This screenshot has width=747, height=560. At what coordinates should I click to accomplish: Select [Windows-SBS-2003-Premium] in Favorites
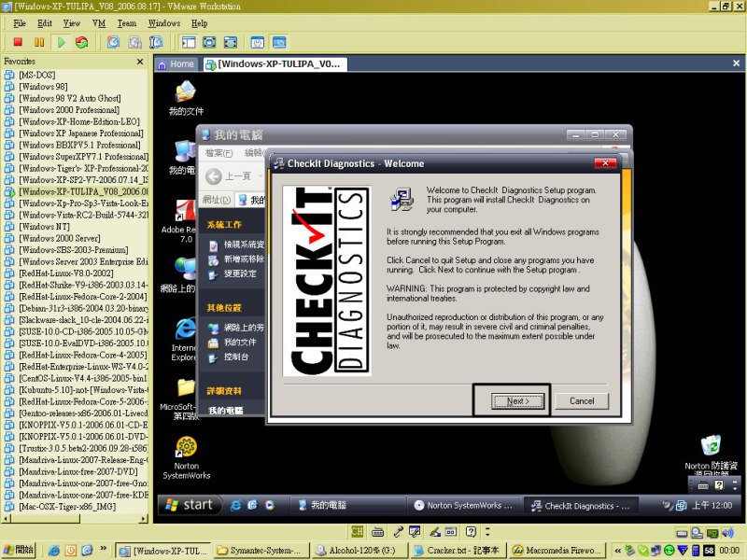73,249
